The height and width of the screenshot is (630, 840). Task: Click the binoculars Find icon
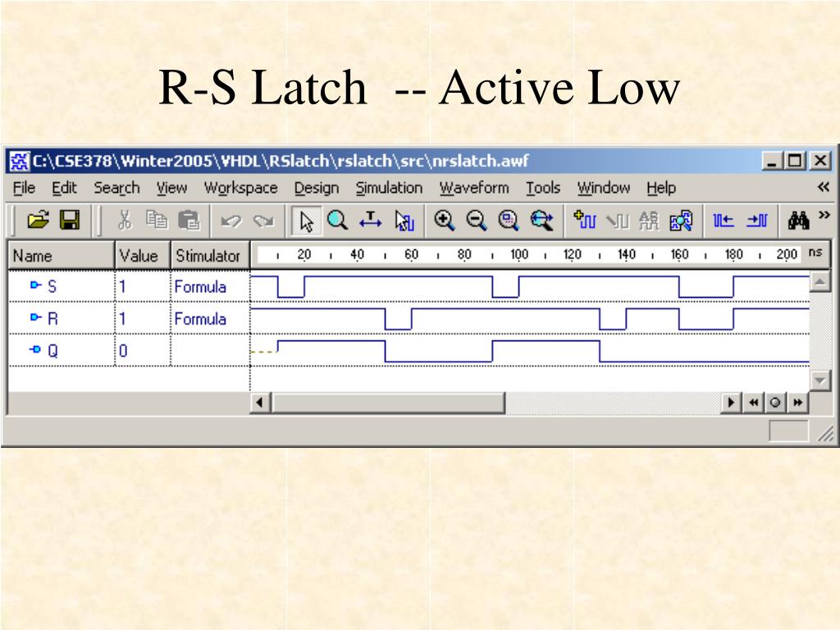798,220
